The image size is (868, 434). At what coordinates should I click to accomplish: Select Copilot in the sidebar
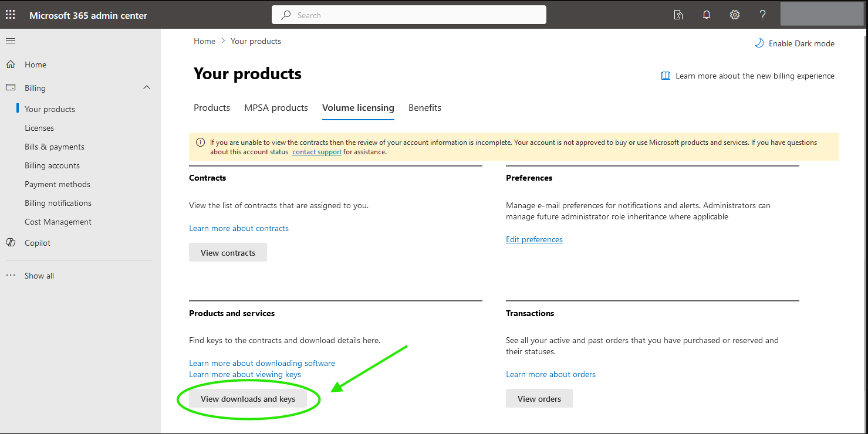pos(36,242)
